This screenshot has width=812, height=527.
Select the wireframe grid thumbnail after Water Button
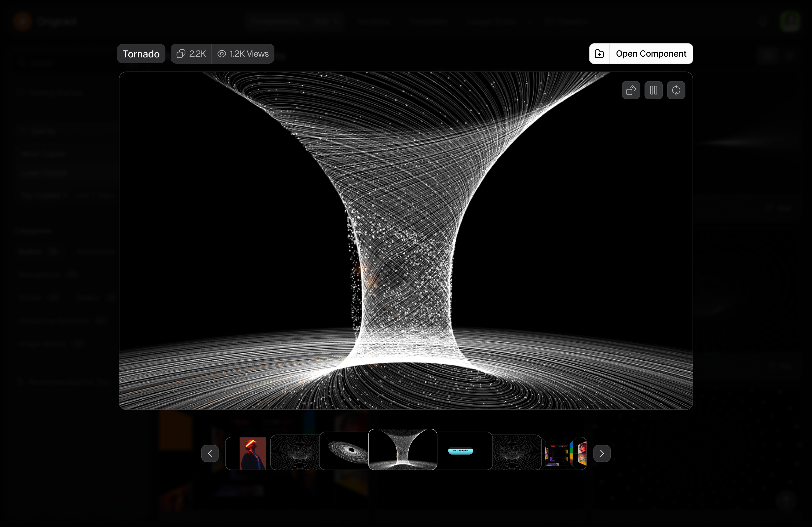point(517,452)
